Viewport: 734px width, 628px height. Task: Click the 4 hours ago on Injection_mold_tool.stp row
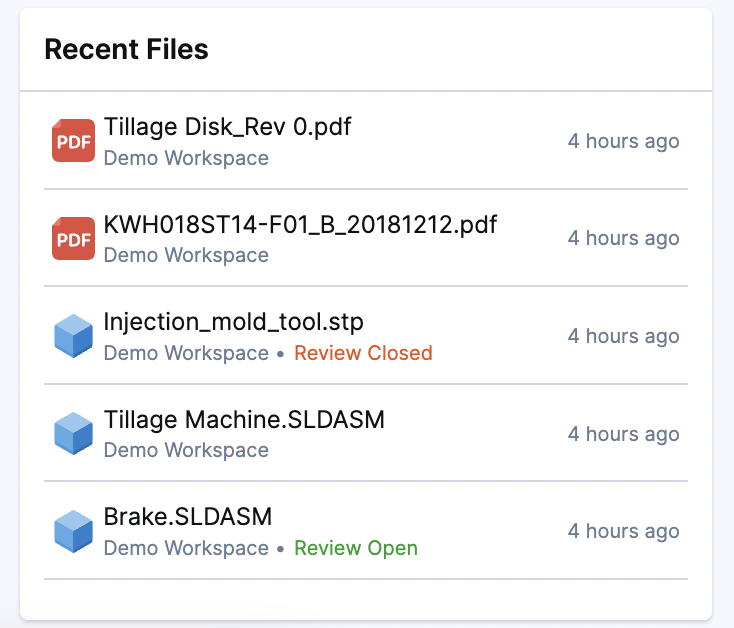point(623,336)
